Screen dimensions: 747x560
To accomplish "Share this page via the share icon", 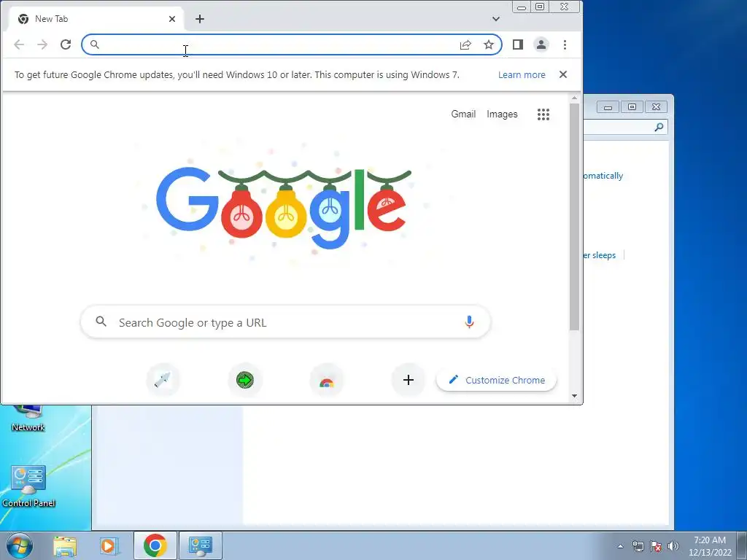I will coord(465,44).
